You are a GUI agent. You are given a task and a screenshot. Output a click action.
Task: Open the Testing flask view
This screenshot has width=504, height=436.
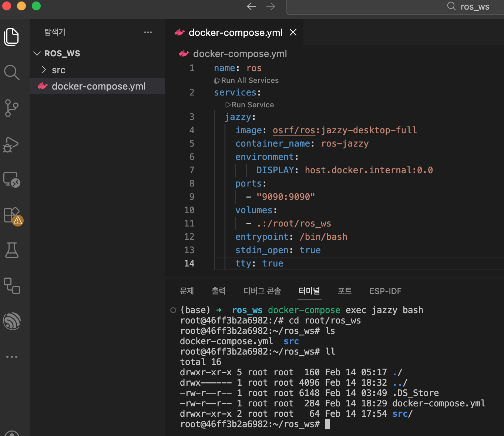[11, 250]
